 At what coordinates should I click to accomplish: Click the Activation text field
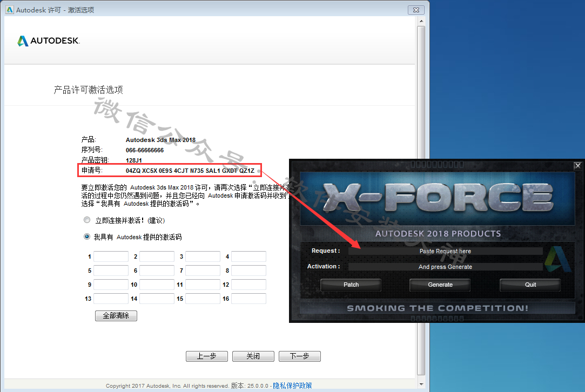tap(445, 267)
